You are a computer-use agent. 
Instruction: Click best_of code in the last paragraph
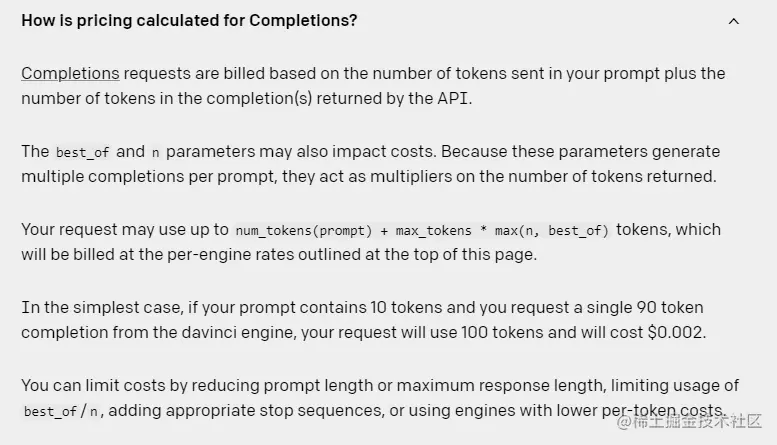click(x=51, y=411)
